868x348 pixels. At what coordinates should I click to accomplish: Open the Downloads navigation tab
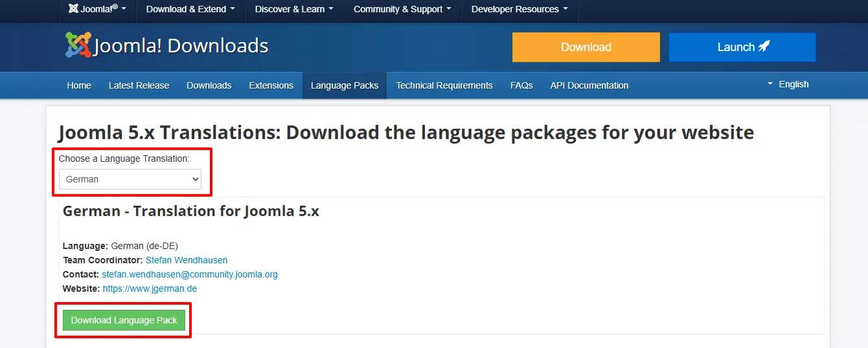click(209, 85)
